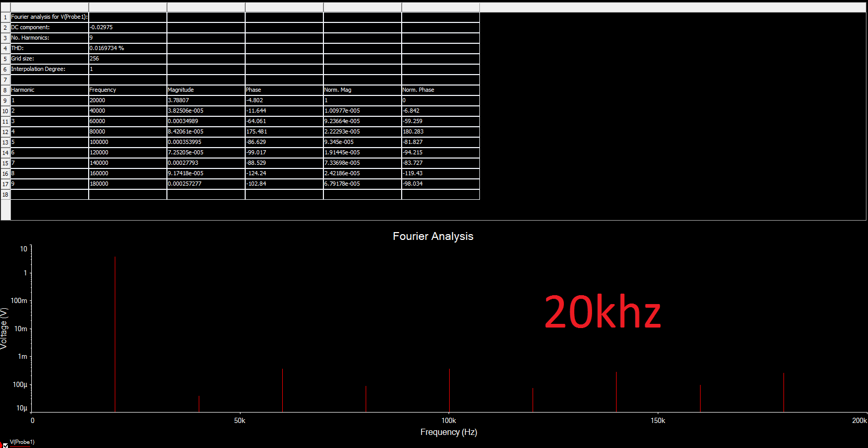Select the 'No. Harmonics:' label cell
The image size is (868, 448).
point(50,38)
